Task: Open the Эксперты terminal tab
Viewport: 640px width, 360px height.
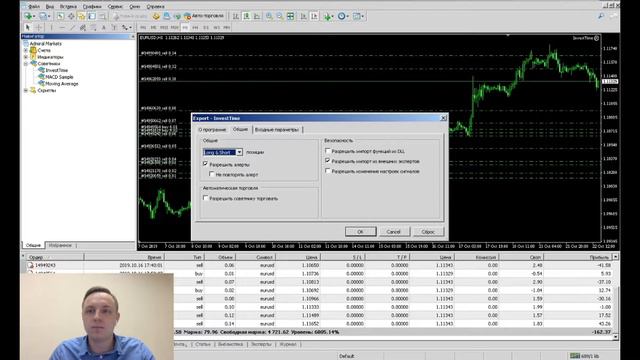Action: tap(261, 344)
